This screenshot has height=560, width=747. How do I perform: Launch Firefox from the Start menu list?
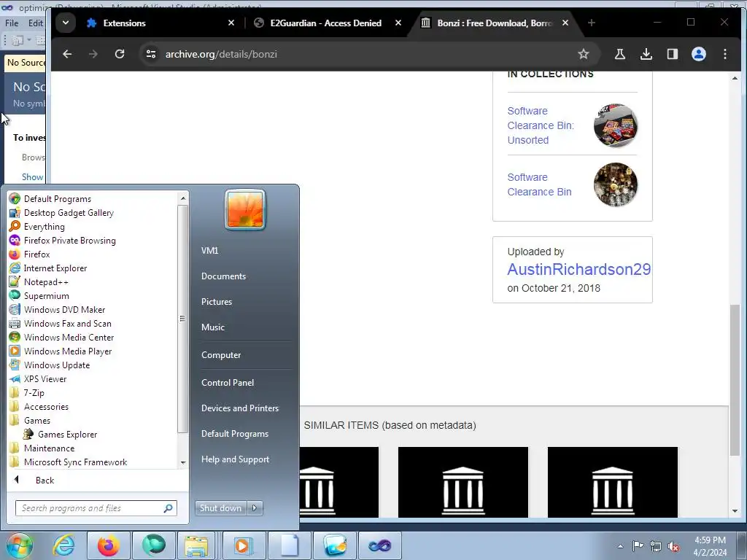pos(36,254)
